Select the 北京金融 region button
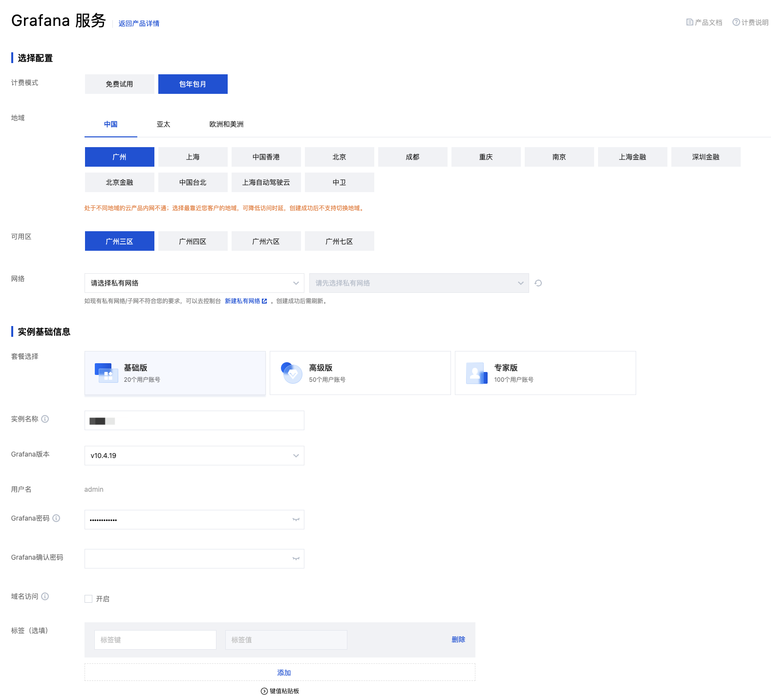Viewport: 771px width, 700px height. pos(120,182)
